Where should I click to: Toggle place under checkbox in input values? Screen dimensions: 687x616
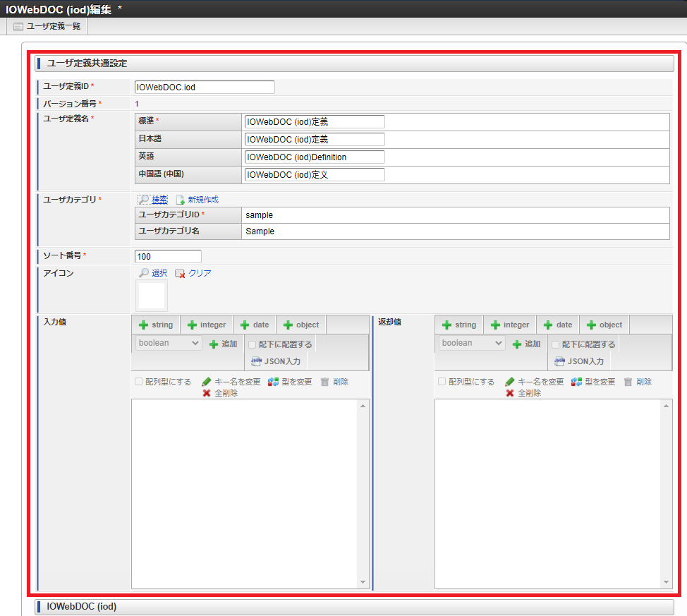coord(253,344)
